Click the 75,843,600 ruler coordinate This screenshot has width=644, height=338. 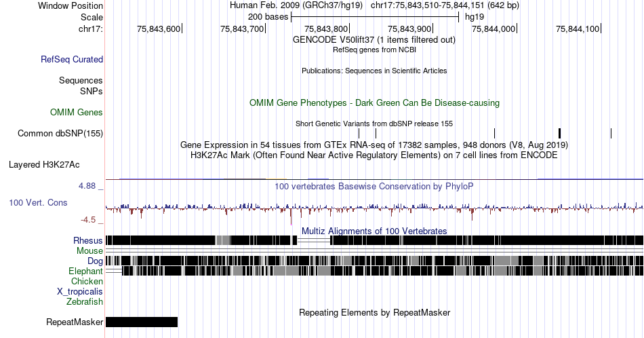coord(159,29)
